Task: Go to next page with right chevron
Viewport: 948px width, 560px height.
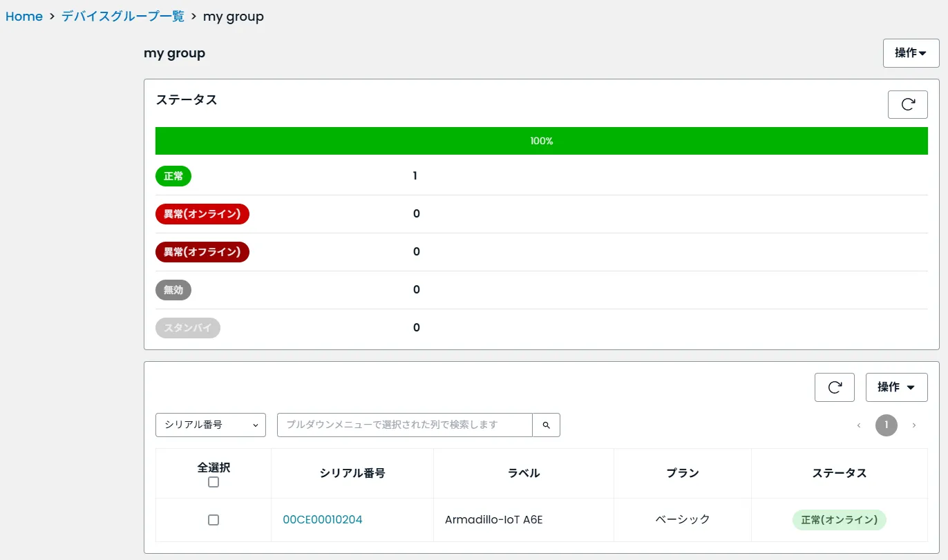Action: [913, 425]
